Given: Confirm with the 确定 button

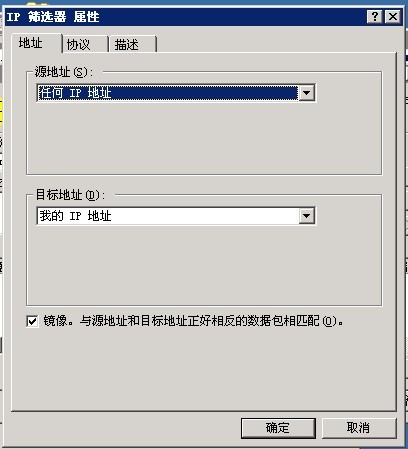Looking at the screenshot, I should [278, 428].
